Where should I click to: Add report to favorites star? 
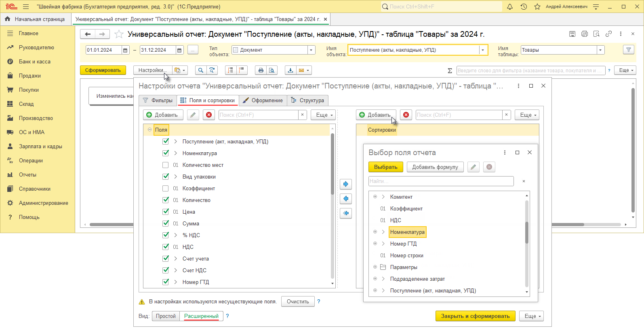[x=119, y=34]
